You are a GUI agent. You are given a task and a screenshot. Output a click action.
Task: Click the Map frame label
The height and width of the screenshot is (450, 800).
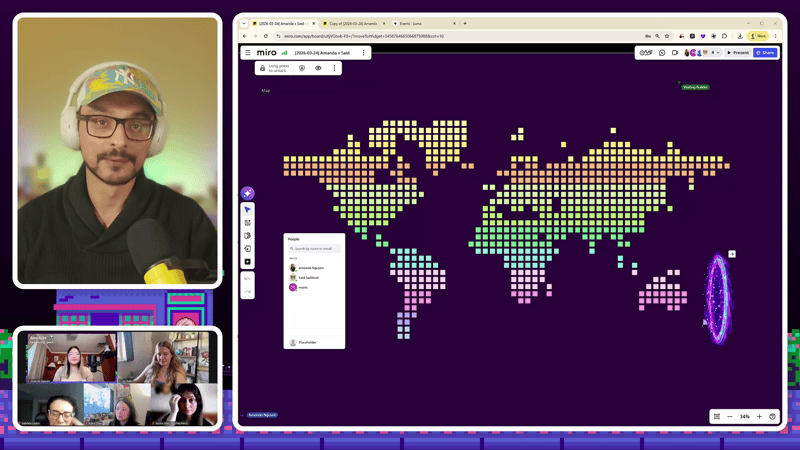[266, 90]
